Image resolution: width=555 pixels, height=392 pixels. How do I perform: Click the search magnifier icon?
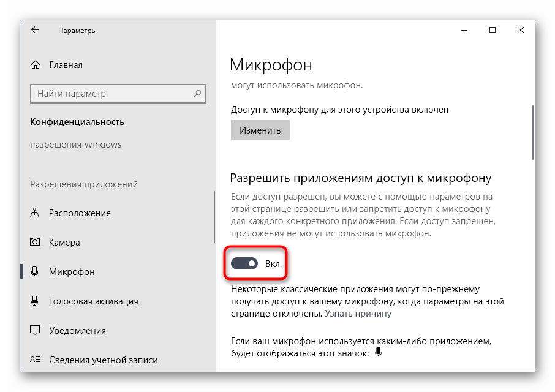pos(198,94)
